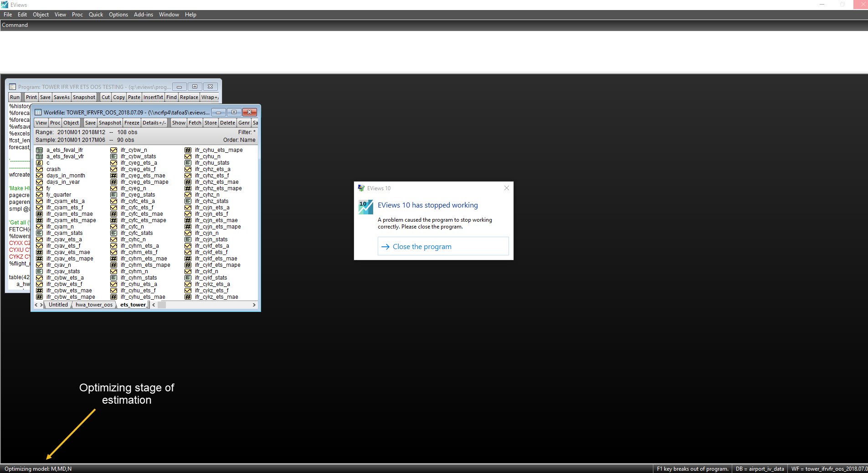The width and height of the screenshot is (868, 473).
Task: Click the horizontal scrollbar right arrow in Workfile
Action: click(x=254, y=305)
